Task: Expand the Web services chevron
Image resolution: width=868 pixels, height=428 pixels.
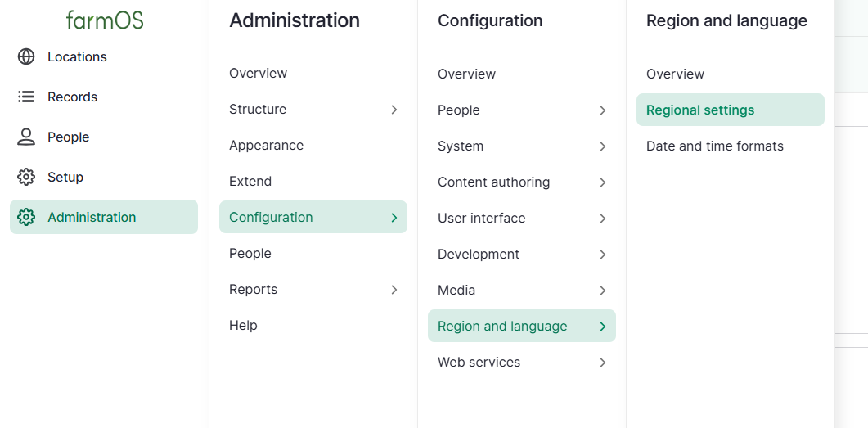Action: (x=603, y=363)
